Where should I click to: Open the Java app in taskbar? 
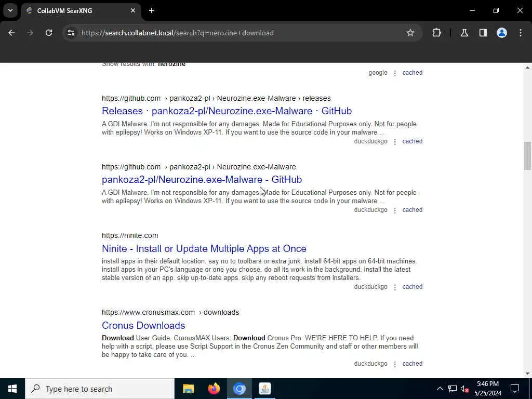coord(264,389)
